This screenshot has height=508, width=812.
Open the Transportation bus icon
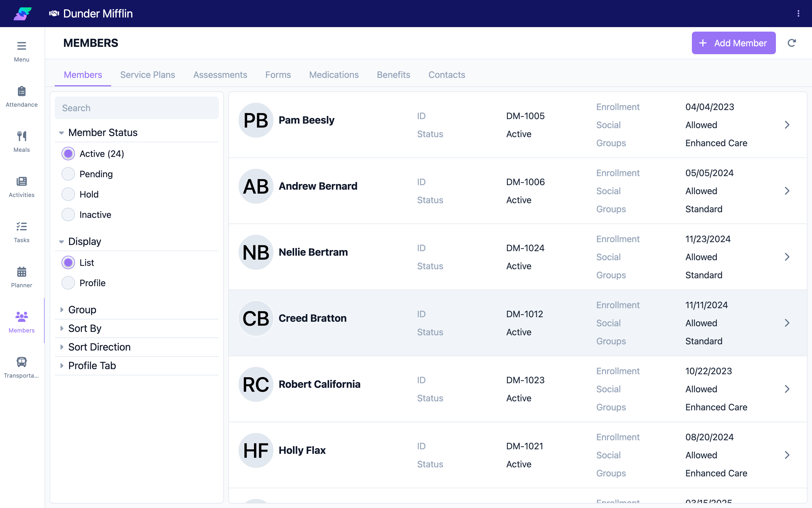point(21,362)
